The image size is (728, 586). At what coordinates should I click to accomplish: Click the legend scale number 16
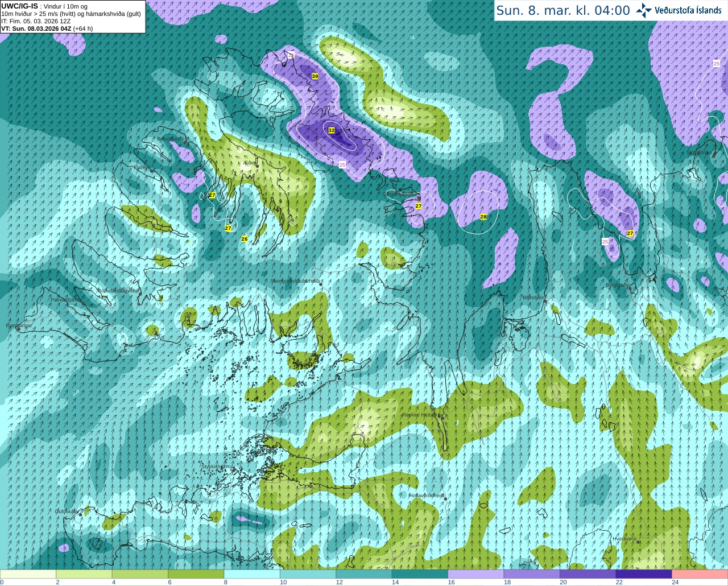point(451,582)
